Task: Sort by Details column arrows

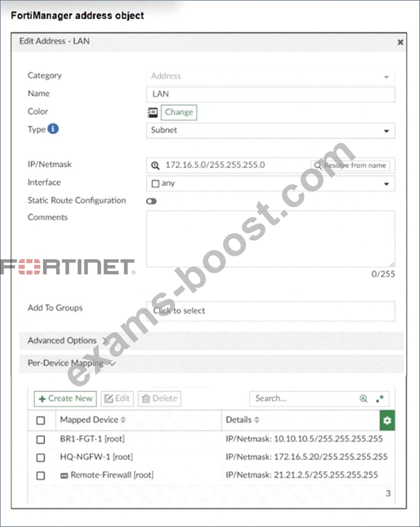Action: [x=257, y=420]
